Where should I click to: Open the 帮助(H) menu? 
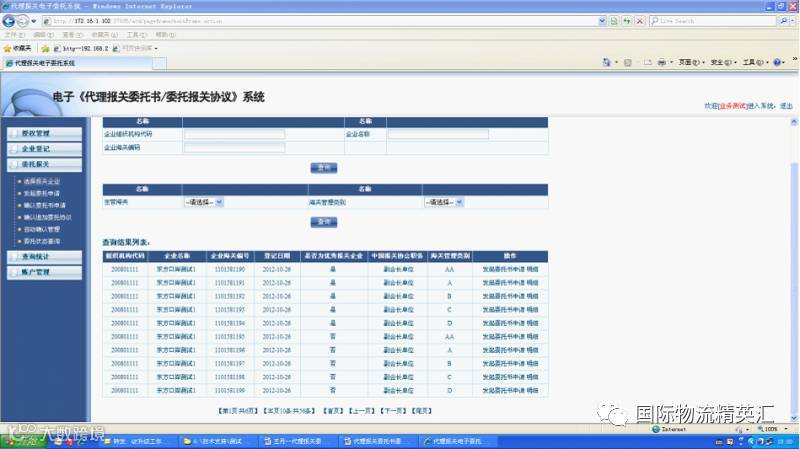165,35
